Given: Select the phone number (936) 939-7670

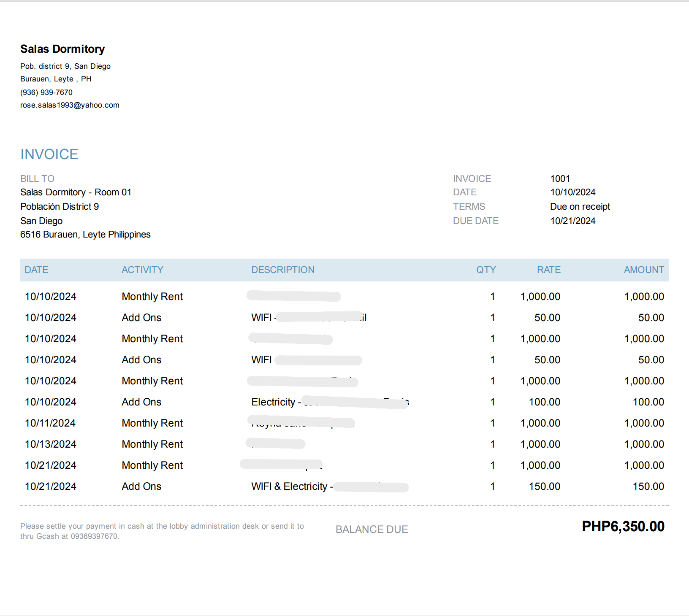Looking at the screenshot, I should click(x=46, y=92).
